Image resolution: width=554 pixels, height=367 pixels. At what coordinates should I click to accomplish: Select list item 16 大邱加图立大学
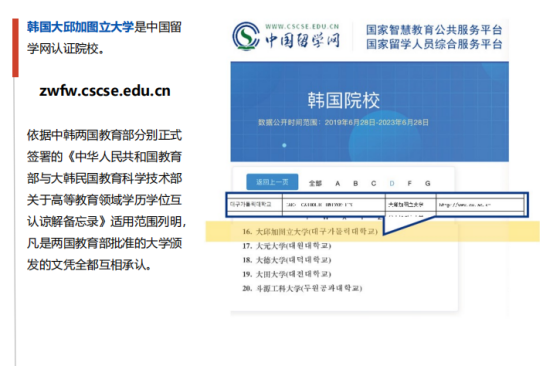[310, 232]
